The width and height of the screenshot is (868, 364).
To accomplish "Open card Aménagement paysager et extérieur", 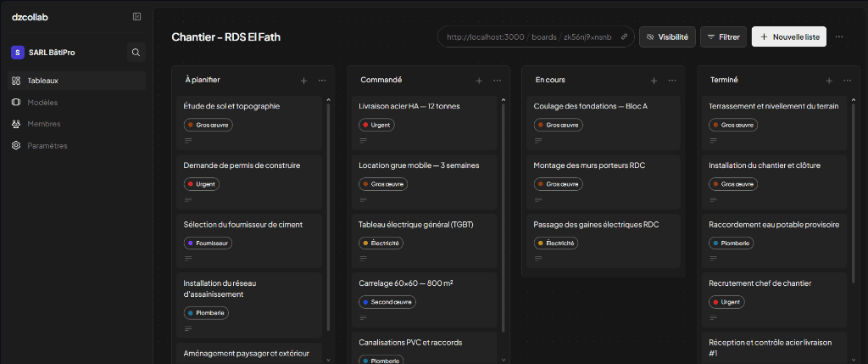I will click(x=249, y=354).
